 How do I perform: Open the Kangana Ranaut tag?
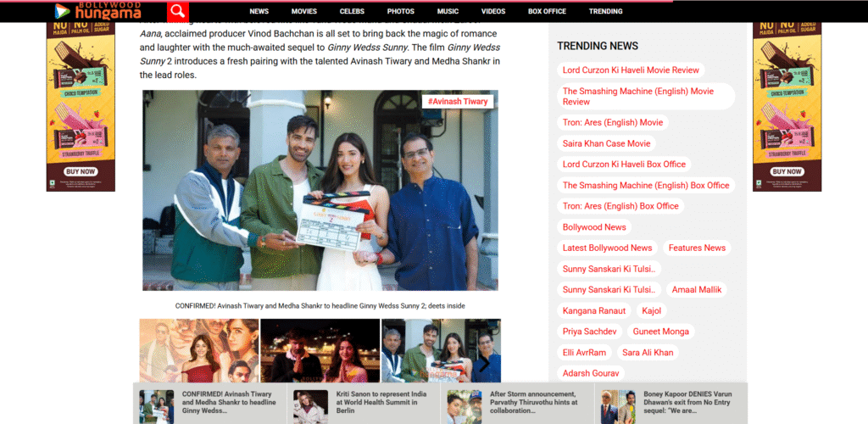[594, 311]
